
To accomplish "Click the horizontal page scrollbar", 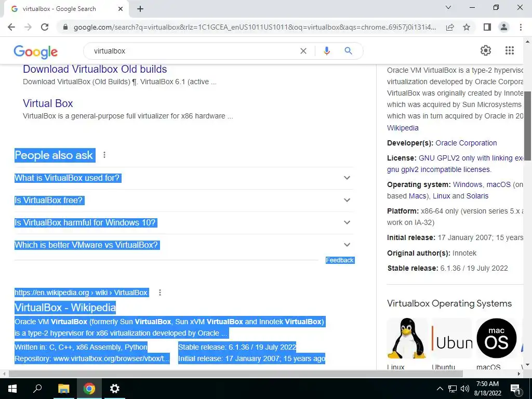I will click(x=235, y=374).
